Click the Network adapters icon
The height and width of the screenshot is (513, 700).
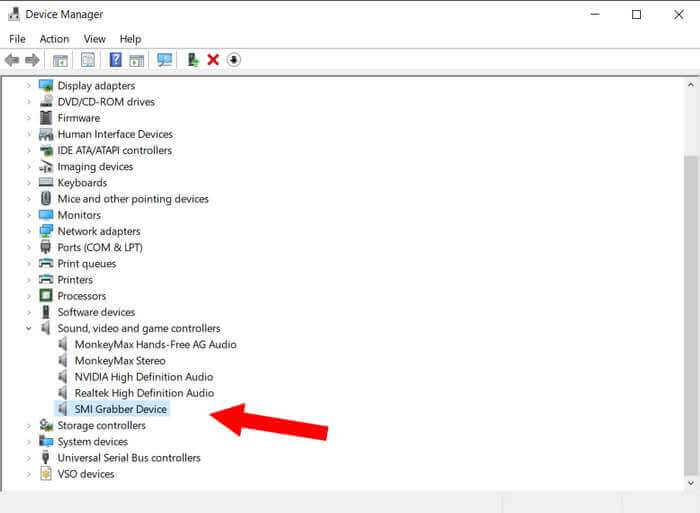click(46, 231)
